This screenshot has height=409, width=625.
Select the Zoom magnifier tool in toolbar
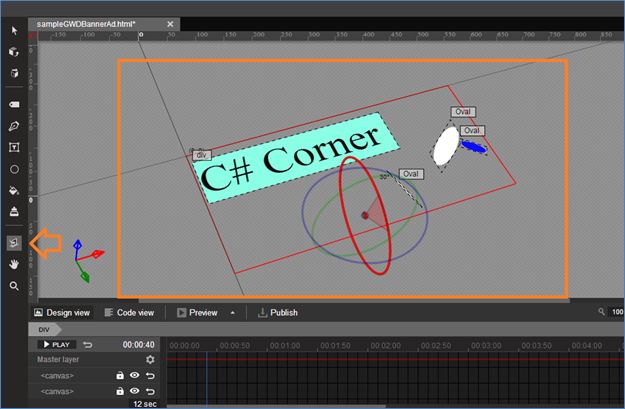(x=14, y=286)
